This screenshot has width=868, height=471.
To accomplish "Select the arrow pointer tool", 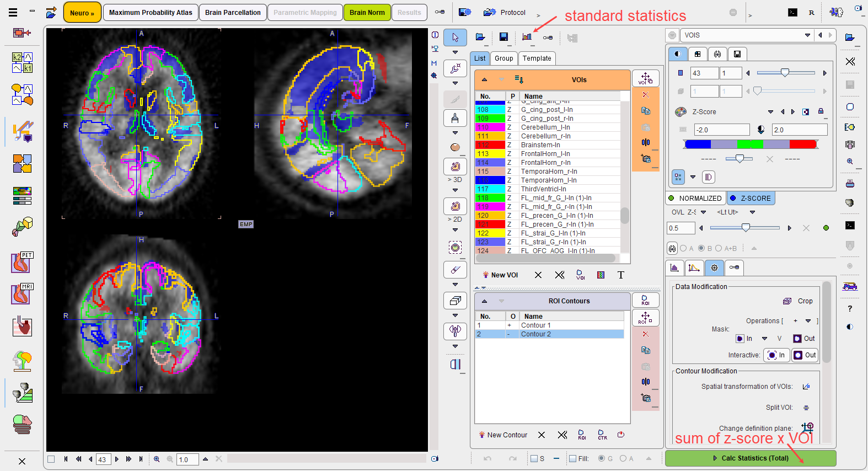I will tap(455, 37).
